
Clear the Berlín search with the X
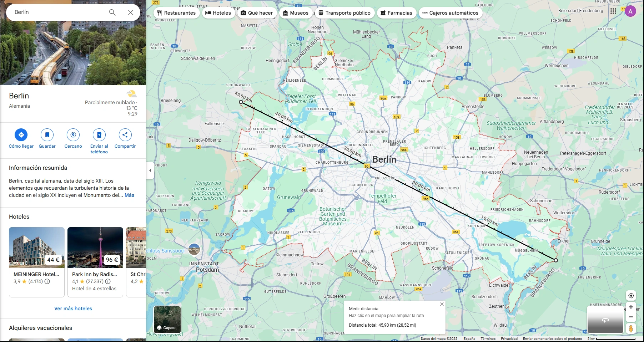[x=131, y=12]
